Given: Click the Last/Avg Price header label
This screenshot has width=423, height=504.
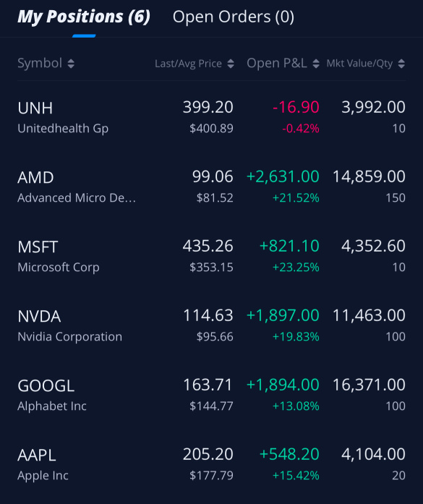Looking at the screenshot, I should click(x=188, y=64).
